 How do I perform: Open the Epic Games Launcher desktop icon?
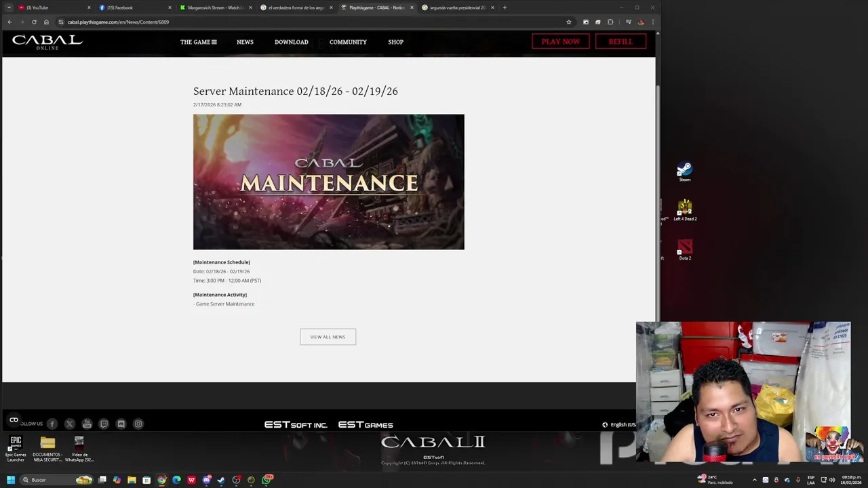click(16, 449)
